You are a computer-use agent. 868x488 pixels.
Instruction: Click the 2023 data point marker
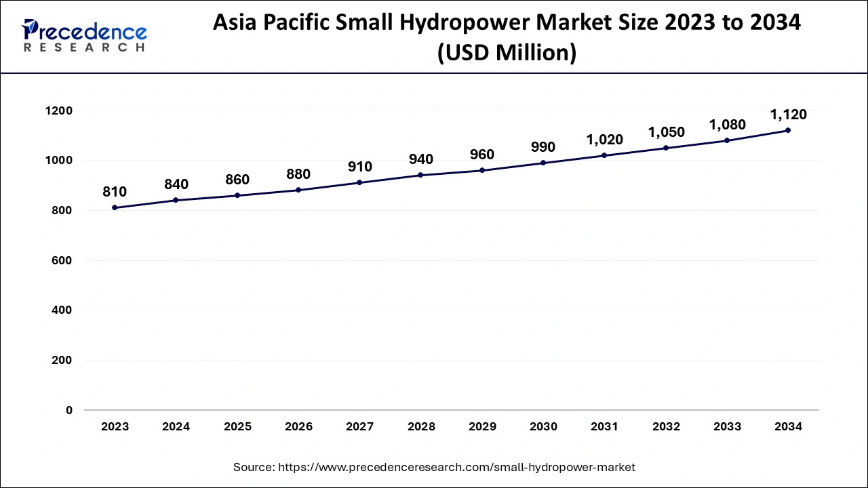(115, 207)
